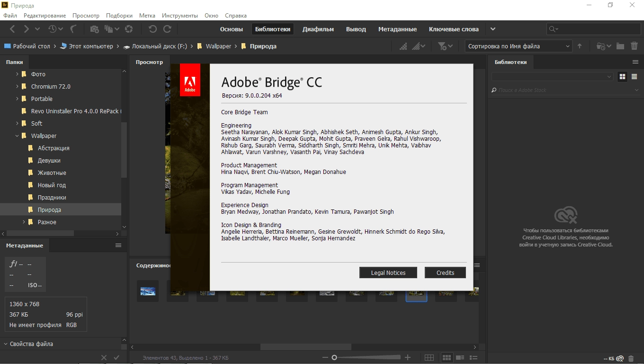Open recent folders dropdown icon
The image size is (644, 364).
coord(604,46)
